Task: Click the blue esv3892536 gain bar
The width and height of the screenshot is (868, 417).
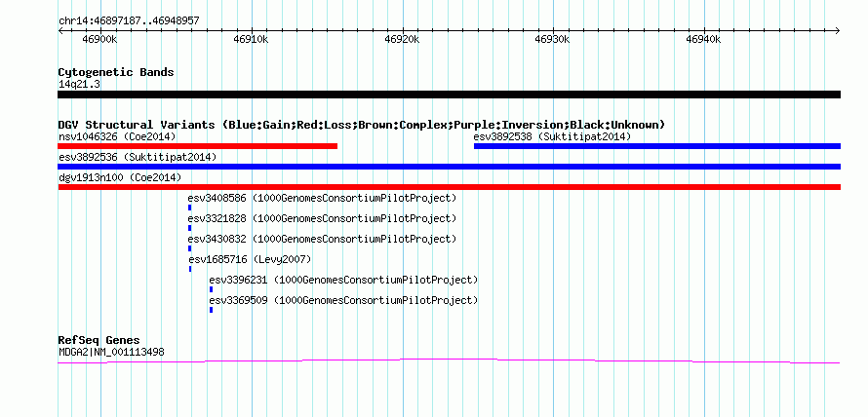Action: point(449,167)
